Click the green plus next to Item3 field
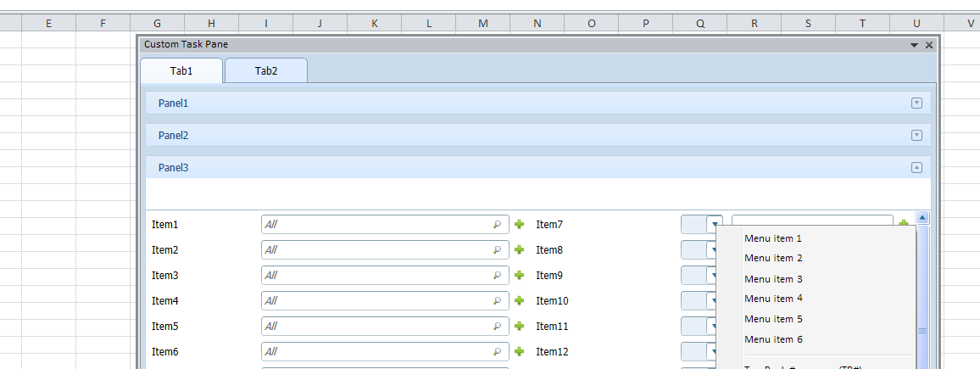 point(520,276)
